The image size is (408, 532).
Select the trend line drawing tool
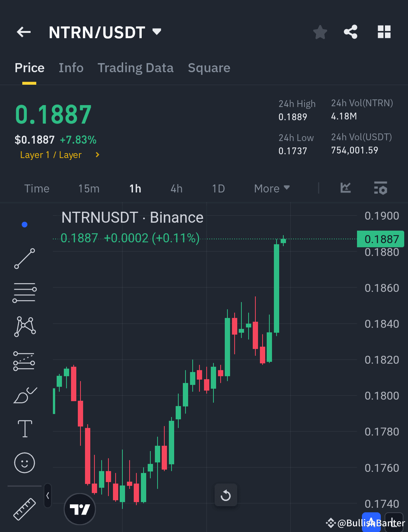[x=24, y=258]
